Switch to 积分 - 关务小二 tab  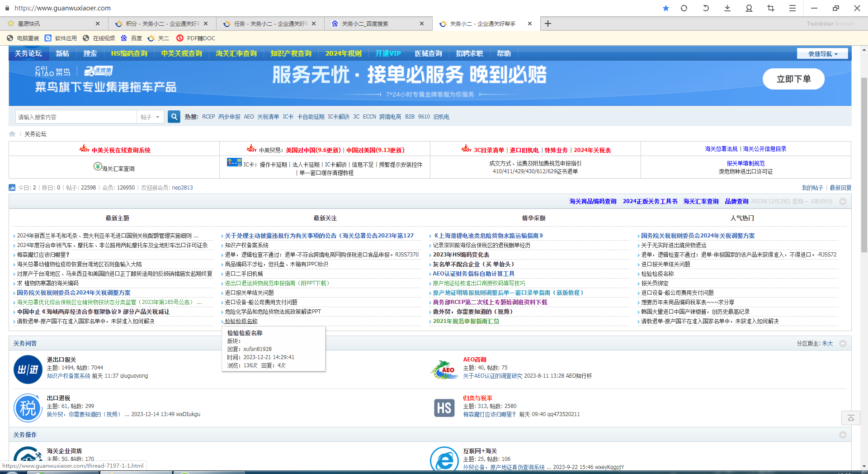(x=162, y=24)
